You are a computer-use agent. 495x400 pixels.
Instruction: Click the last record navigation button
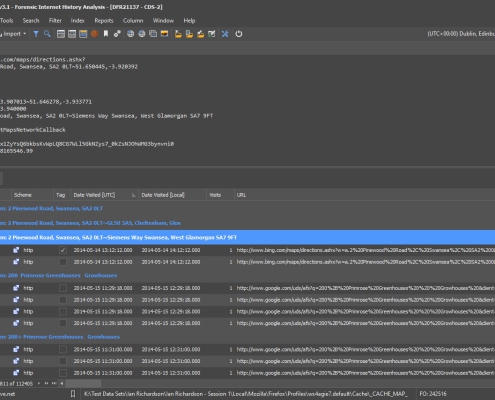pos(54,383)
